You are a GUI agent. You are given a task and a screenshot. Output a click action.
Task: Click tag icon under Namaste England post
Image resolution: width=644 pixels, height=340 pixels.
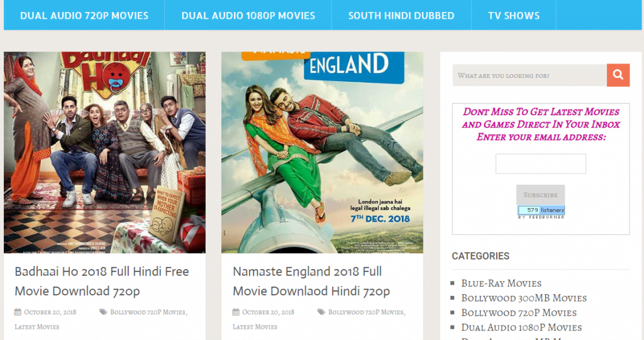[x=321, y=312]
